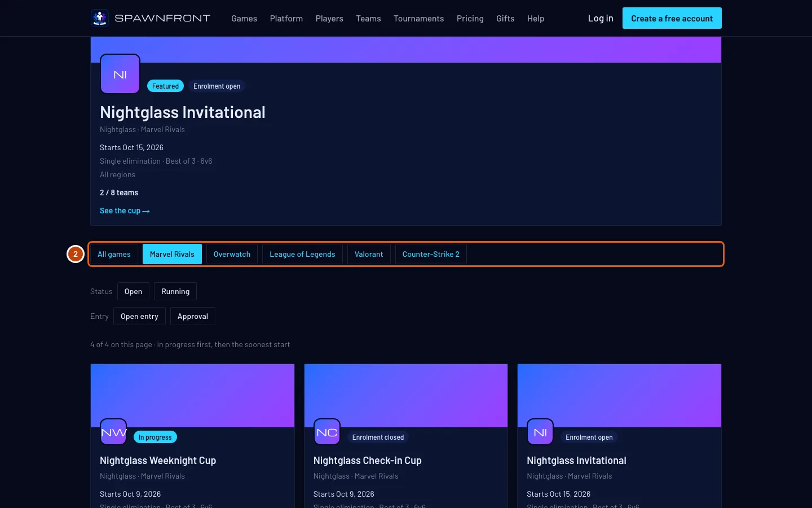The height and width of the screenshot is (508, 812).
Task: Click the Spawnfront logo icon
Action: pos(100,18)
